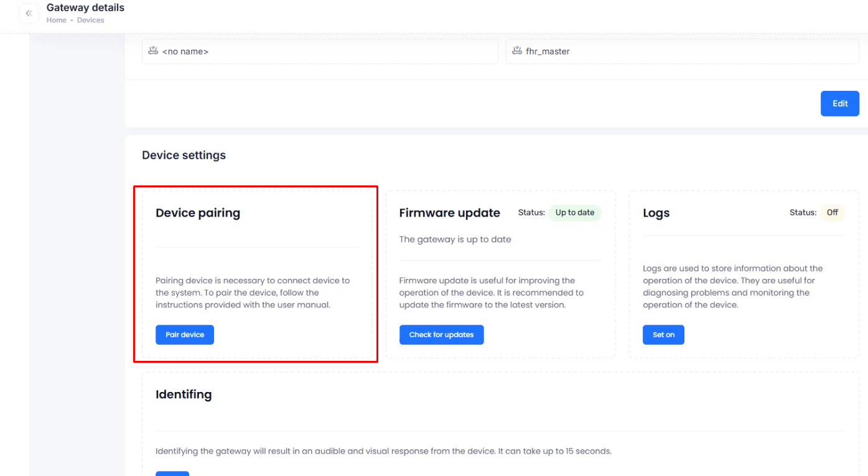Collapse sidebar with the double-chevron icon
Screen dimensions: 868x476
[x=29, y=13]
